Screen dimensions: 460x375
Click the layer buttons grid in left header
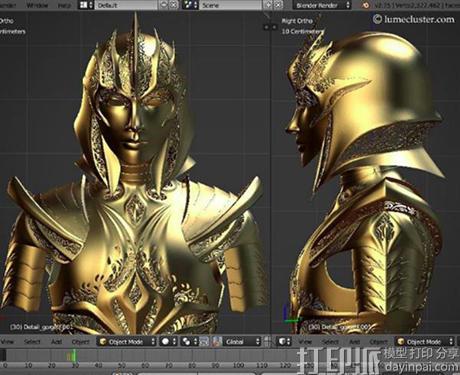[x=267, y=342]
